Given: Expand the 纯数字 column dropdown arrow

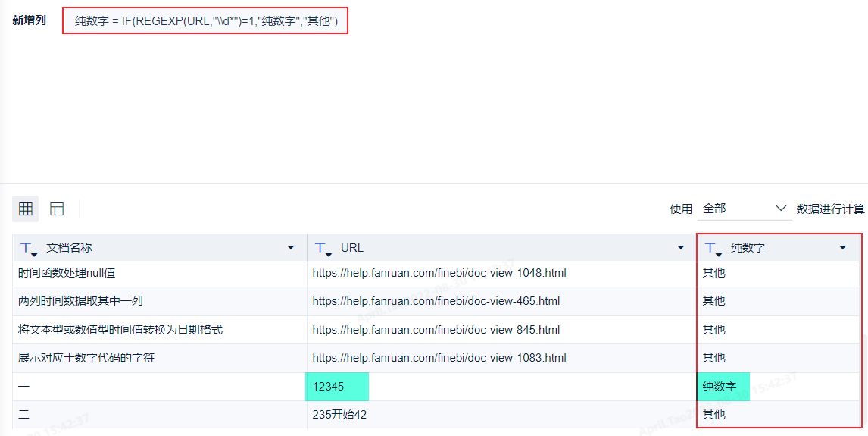Looking at the screenshot, I should point(842,248).
